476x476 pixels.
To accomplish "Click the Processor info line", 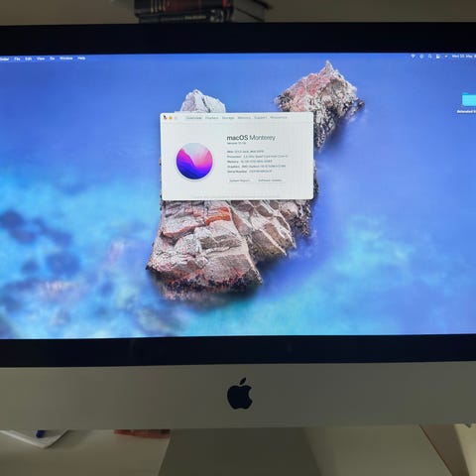I will click(258, 157).
